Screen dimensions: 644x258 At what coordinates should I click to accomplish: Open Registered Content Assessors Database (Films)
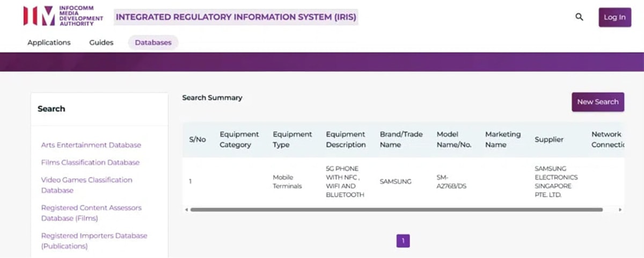91,213
